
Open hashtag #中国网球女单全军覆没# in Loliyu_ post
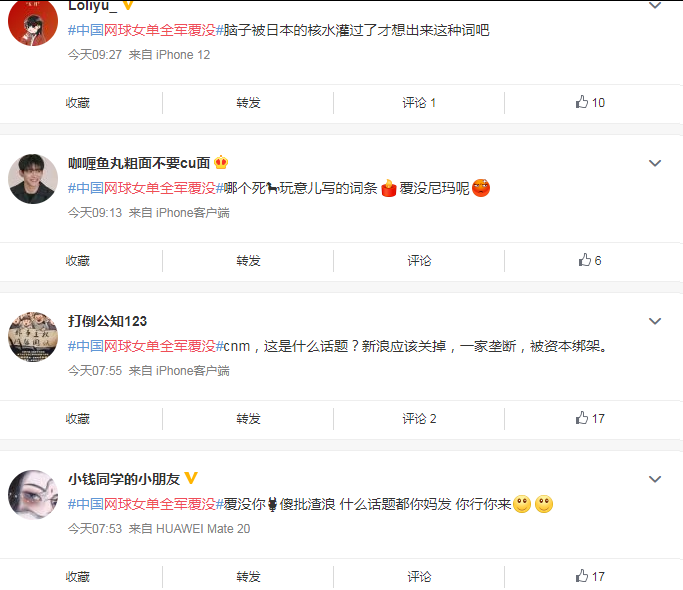click(145, 30)
